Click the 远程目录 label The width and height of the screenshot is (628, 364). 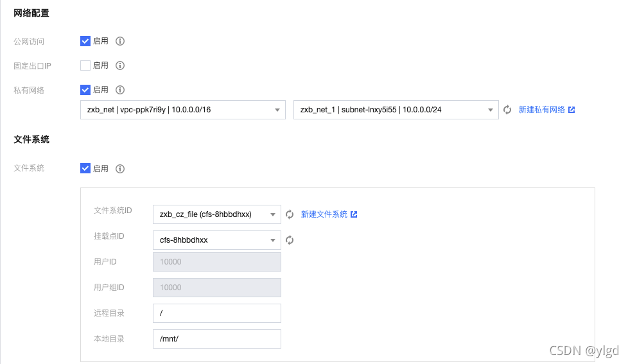click(x=109, y=313)
